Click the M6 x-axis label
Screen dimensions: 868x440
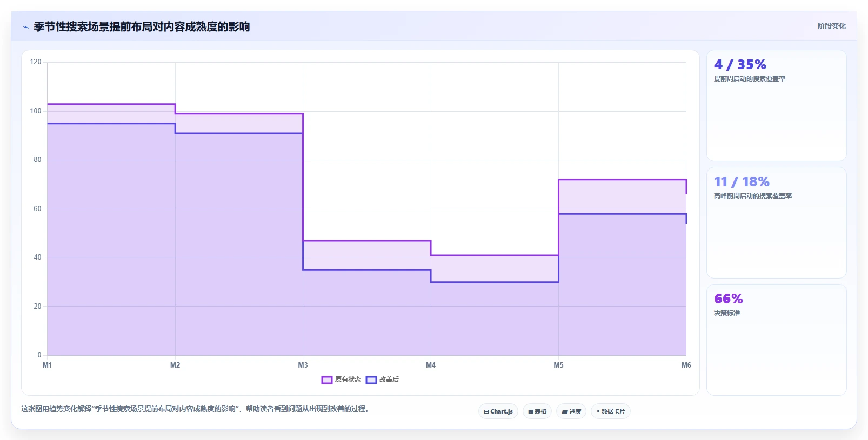coord(686,365)
